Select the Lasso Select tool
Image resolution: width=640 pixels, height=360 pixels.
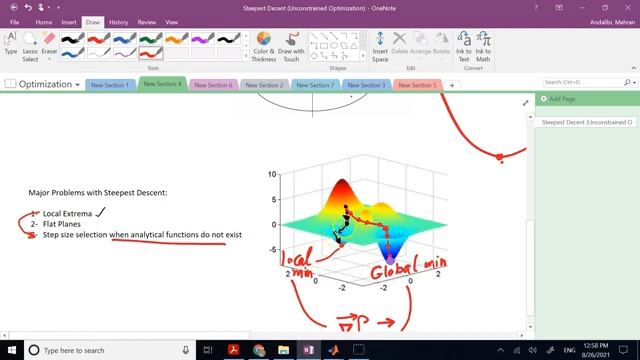point(30,47)
